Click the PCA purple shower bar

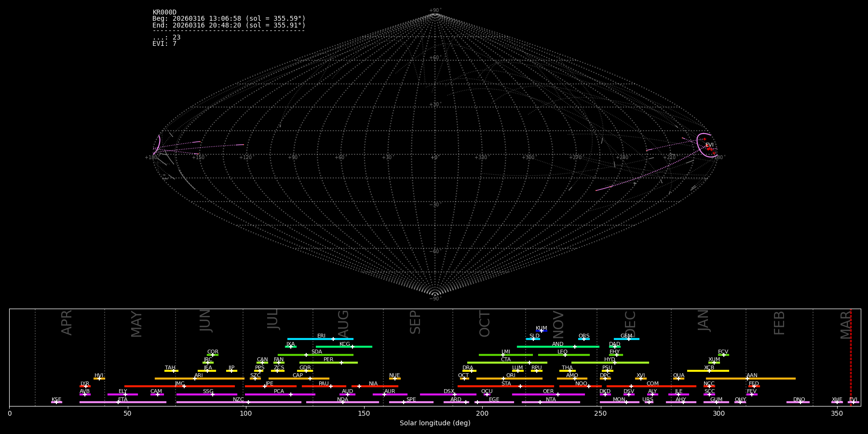[280, 394]
